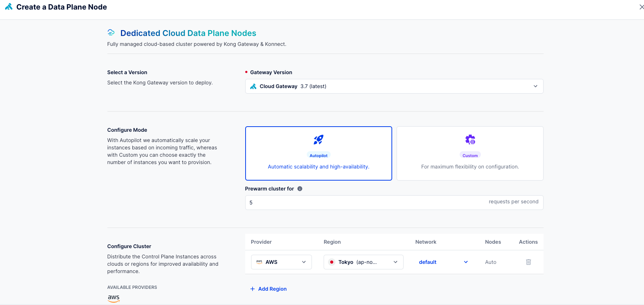This screenshot has height=305, width=644.
Task: Click the Nodes column header
Action: pyautogui.click(x=493, y=242)
